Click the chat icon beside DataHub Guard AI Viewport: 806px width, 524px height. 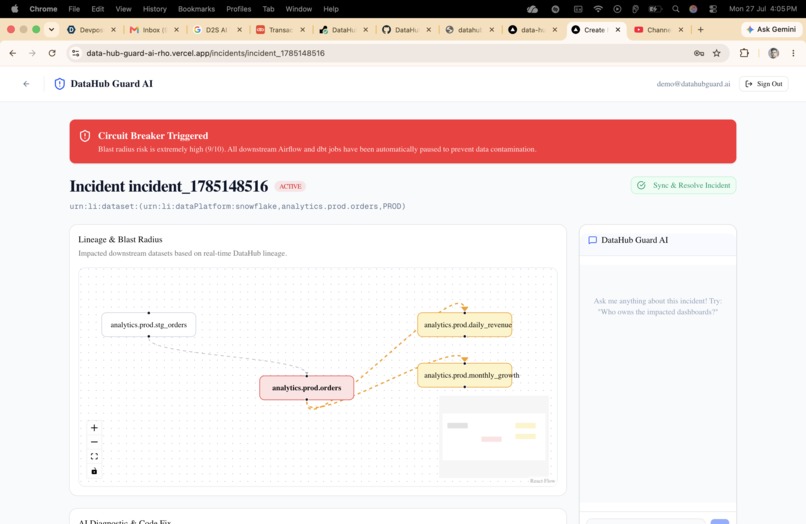[592, 240]
